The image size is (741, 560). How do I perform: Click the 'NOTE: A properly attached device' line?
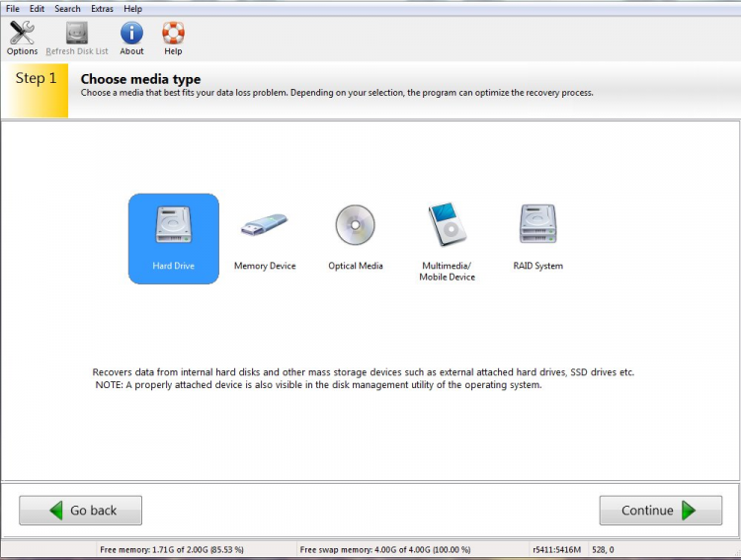(x=318, y=385)
